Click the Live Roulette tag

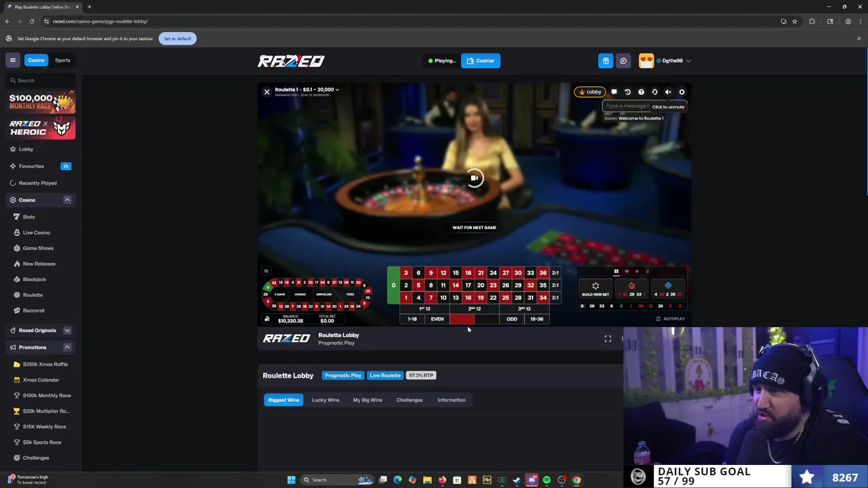(385, 375)
